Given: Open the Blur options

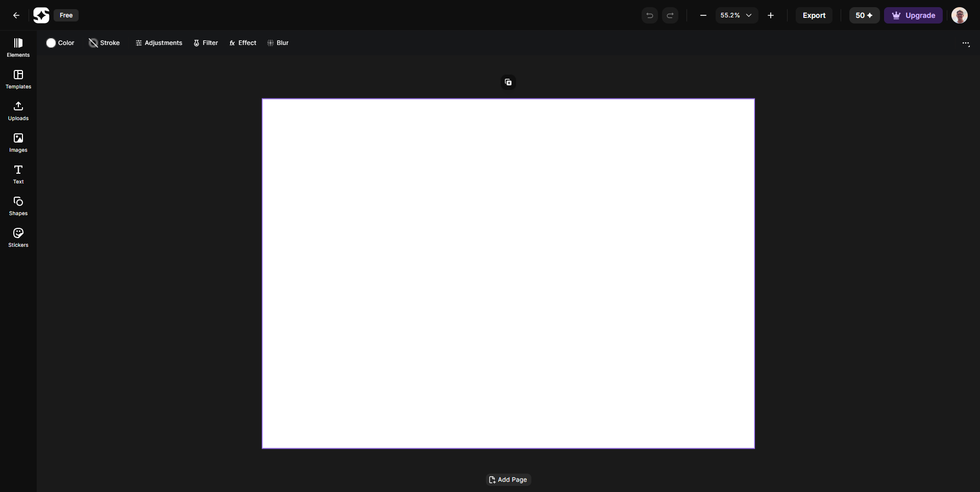Looking at the screenshot, I should [278, 43].
